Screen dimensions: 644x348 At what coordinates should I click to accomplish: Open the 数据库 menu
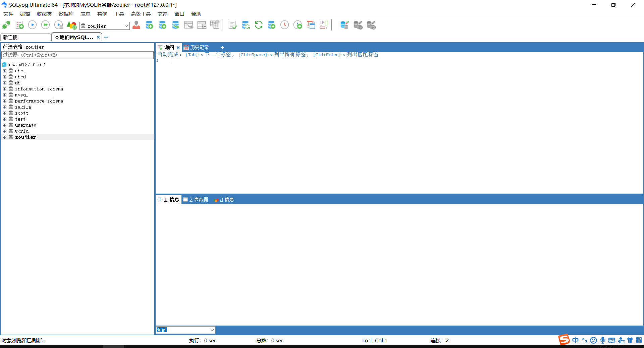pos(66,14)
